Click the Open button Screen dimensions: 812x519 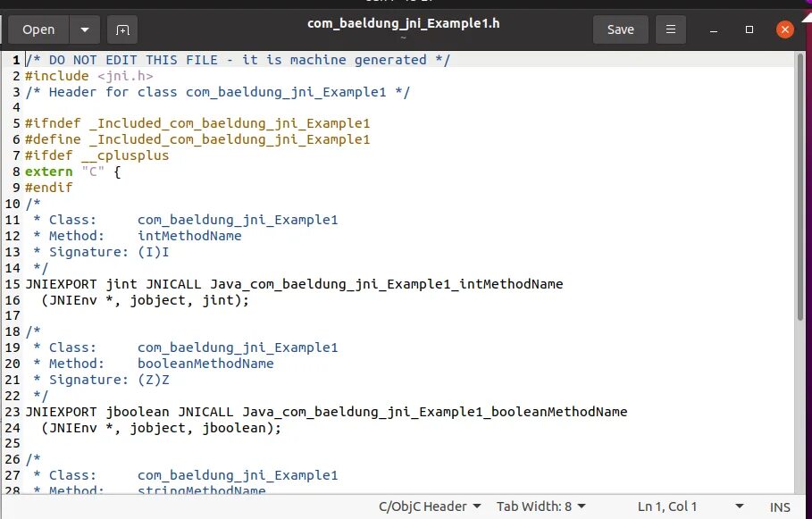tap(38, 29)
